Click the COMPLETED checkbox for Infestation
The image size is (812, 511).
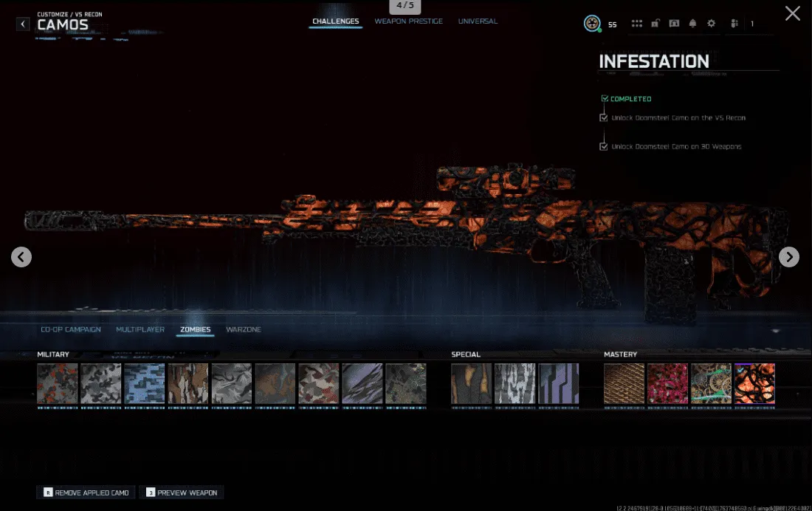click(x=605, y=98)
